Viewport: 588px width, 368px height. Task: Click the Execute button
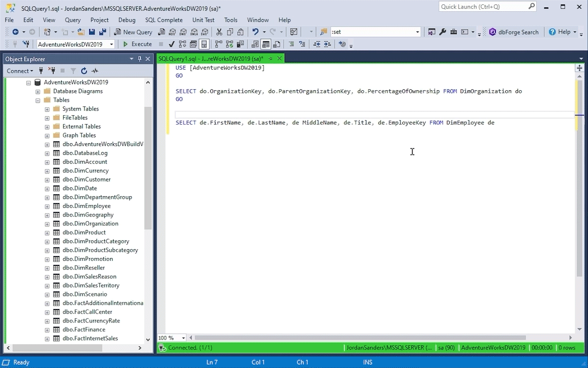pyautogui.click(x=137, y=44)
